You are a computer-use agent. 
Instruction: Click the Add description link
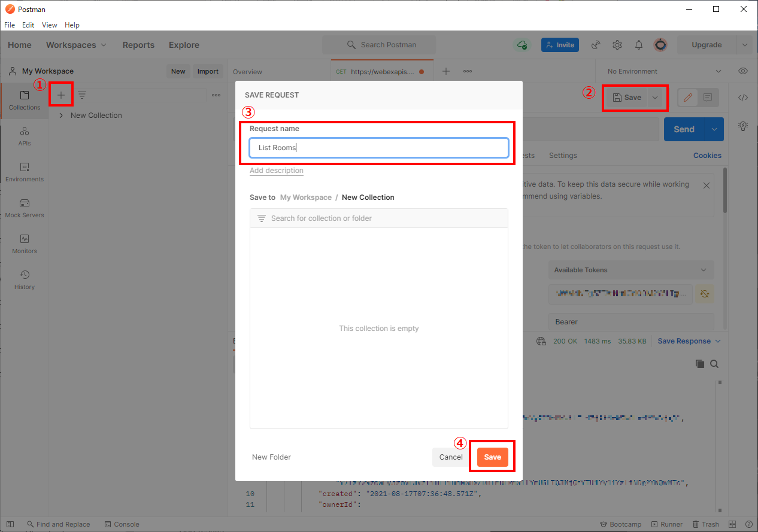[x=276, y=170]
